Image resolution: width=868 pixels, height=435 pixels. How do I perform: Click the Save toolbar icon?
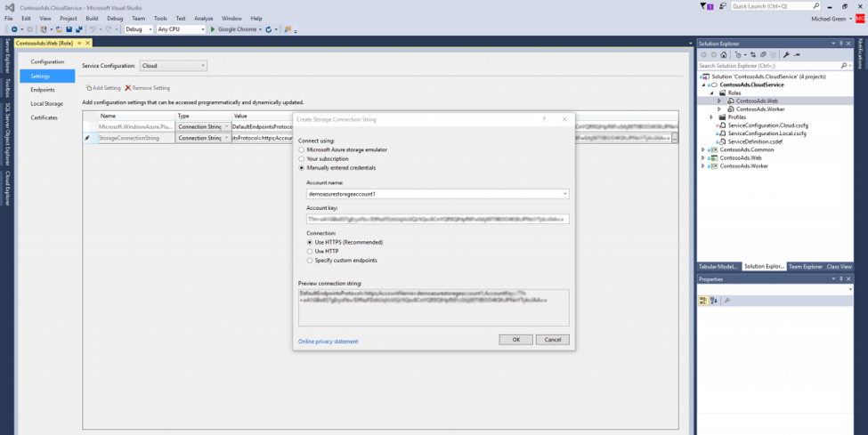point(69,29)
